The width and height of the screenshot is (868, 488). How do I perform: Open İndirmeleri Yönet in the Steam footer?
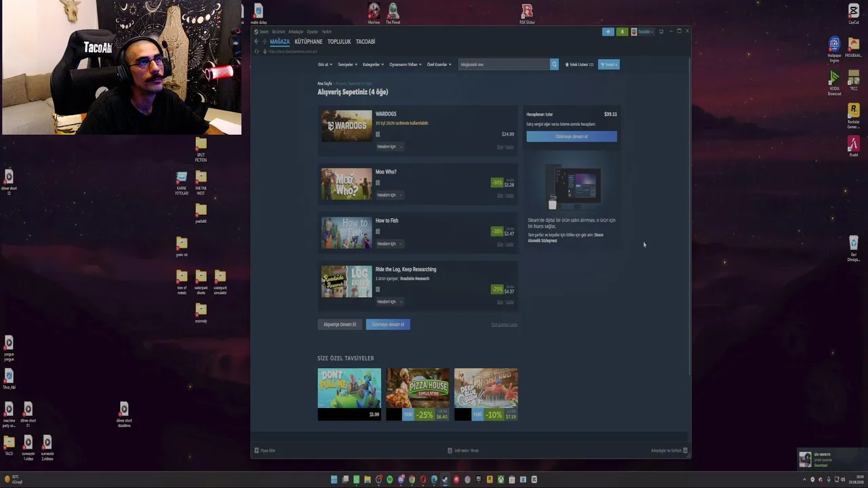463,451
